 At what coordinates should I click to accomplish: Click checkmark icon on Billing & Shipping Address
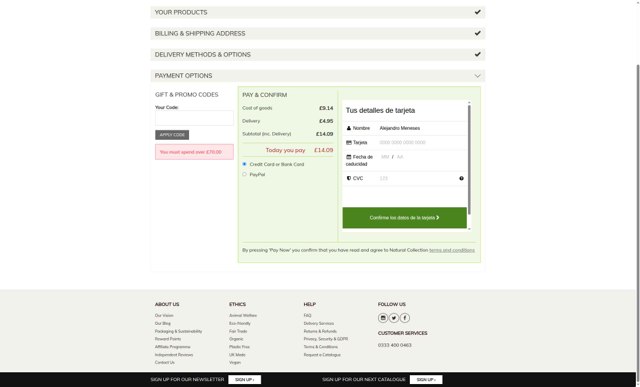[478, 33]
